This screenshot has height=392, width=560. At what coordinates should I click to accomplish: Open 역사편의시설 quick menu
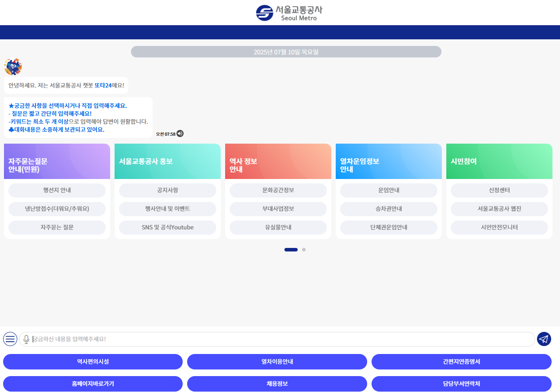93,362
